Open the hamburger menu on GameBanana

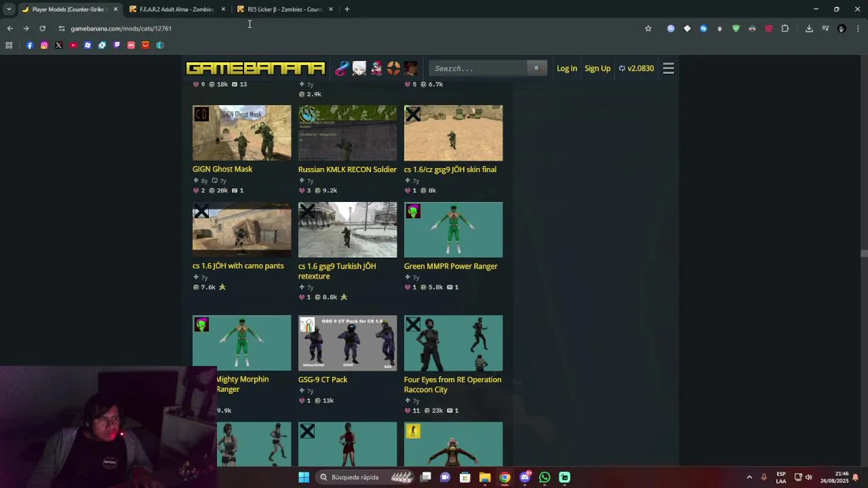click(669, 68)
